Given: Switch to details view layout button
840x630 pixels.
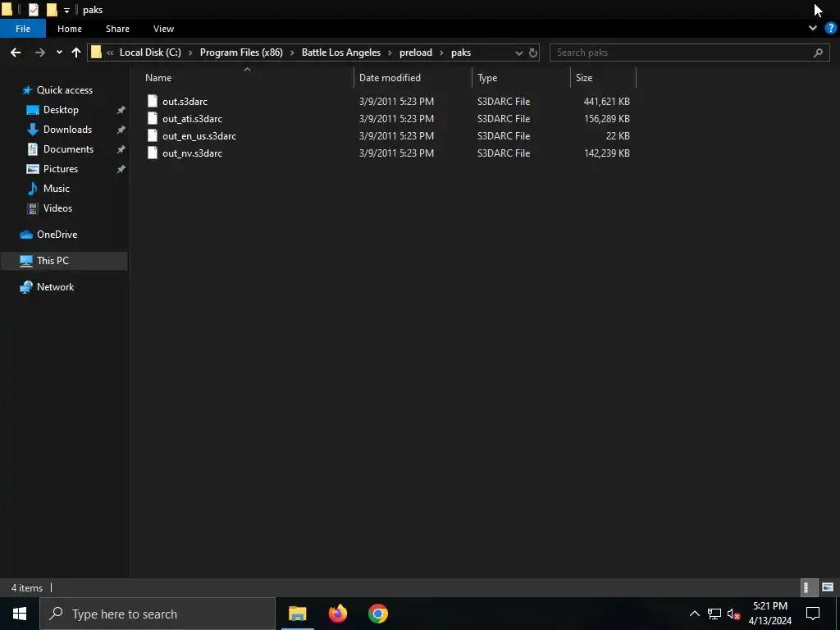Looking at the screenshot, I should (808, 587).
